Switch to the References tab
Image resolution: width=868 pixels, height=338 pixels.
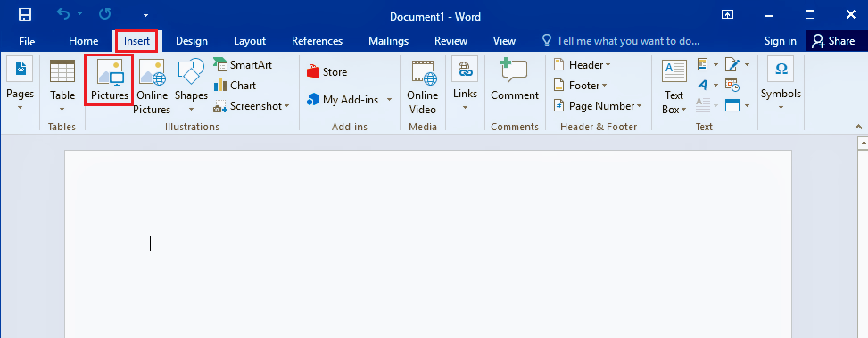coord(318,41)
